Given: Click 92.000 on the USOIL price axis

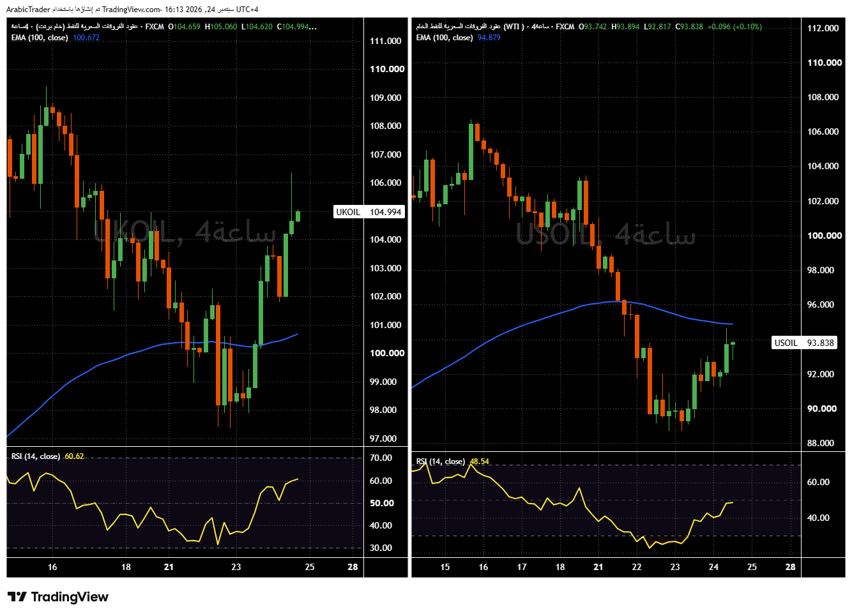Looking at the screenshot, I should point(821,374).
